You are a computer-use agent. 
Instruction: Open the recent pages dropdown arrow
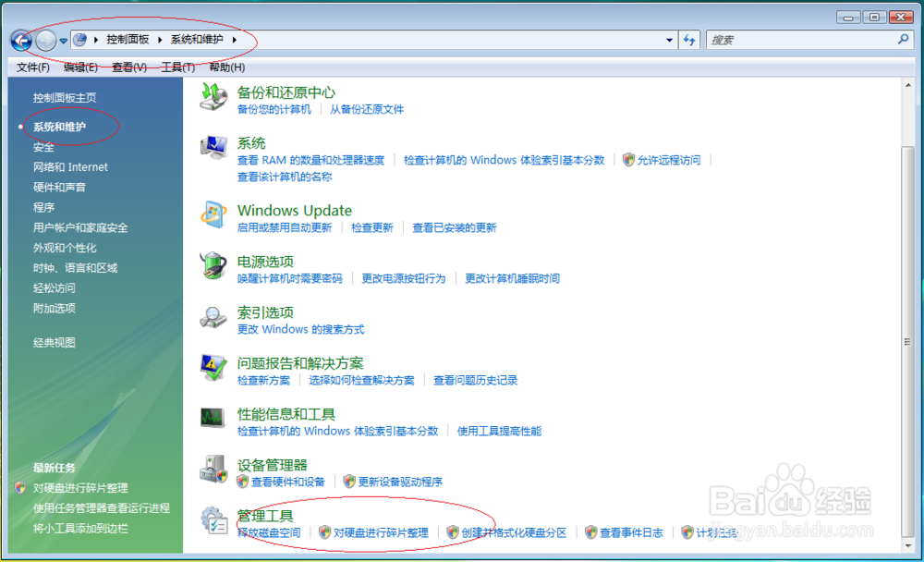click(x=63, y=42)
